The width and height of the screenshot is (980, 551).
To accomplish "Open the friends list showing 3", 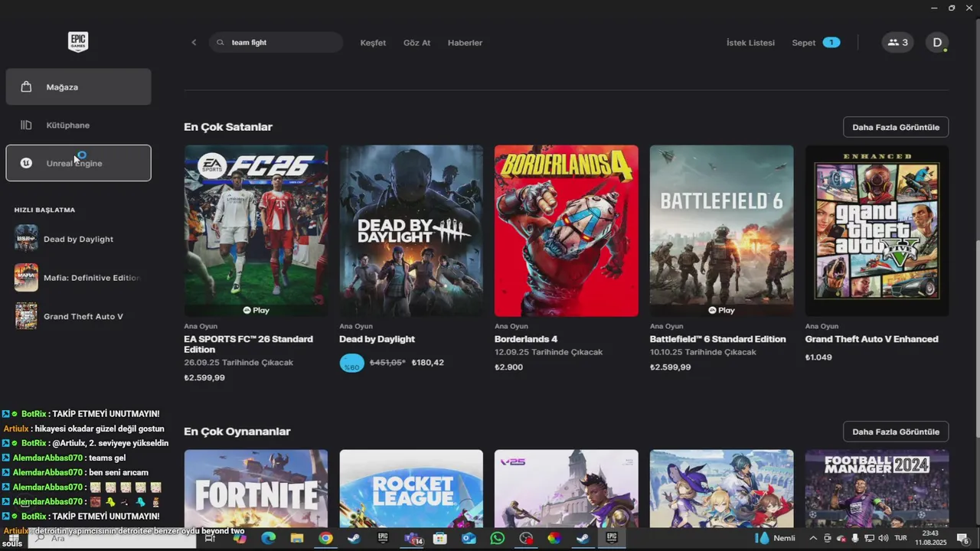I will (x=897, y=43).
